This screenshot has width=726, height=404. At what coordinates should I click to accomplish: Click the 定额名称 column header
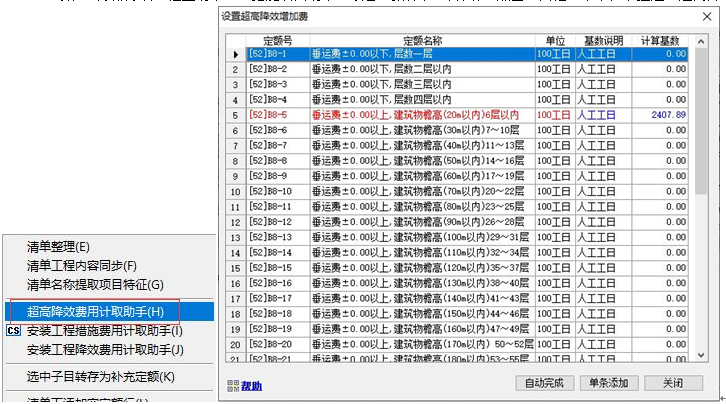point(421,39)
